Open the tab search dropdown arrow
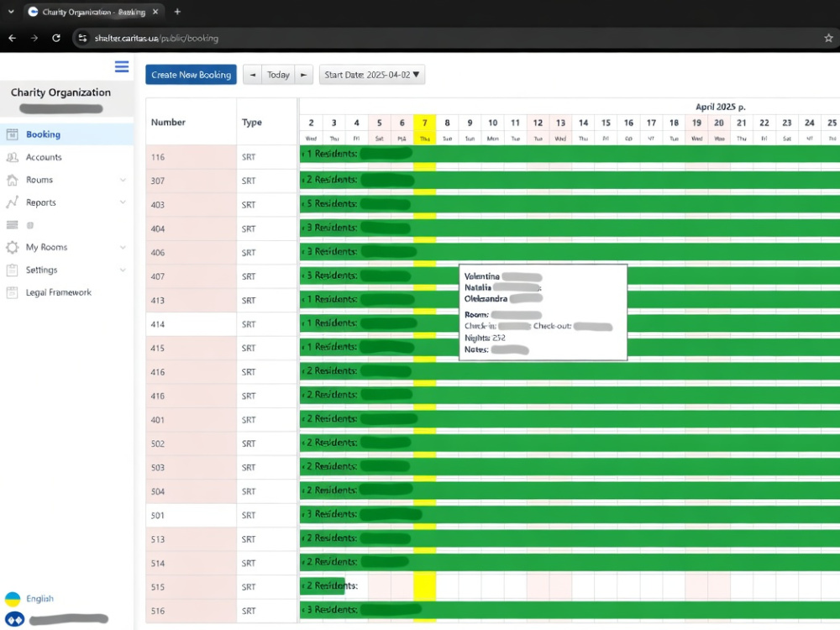Screen dimensions: 840x630 (11, 11)
